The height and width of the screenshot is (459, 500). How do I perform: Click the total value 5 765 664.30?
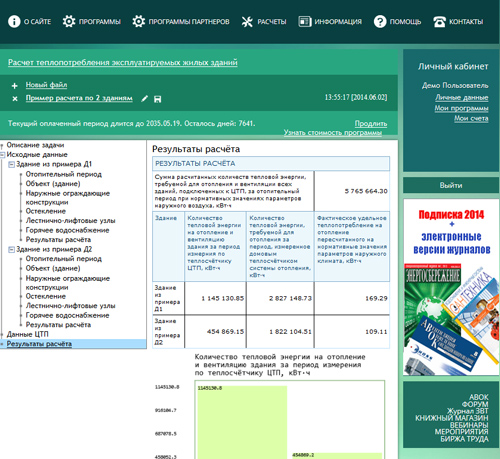click(x=366, y=191)
